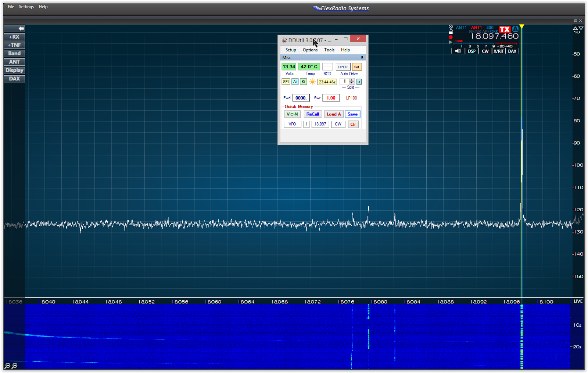Add a tracking notch filter with +TNF
This screenshot has height=373, width=588.
click(x=14, y=45)
